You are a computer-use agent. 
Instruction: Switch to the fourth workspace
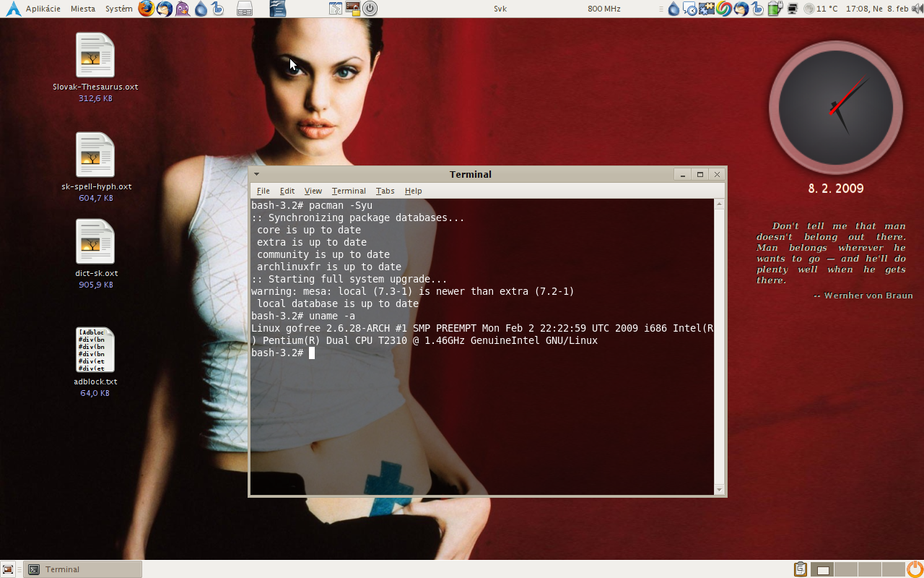892,569
